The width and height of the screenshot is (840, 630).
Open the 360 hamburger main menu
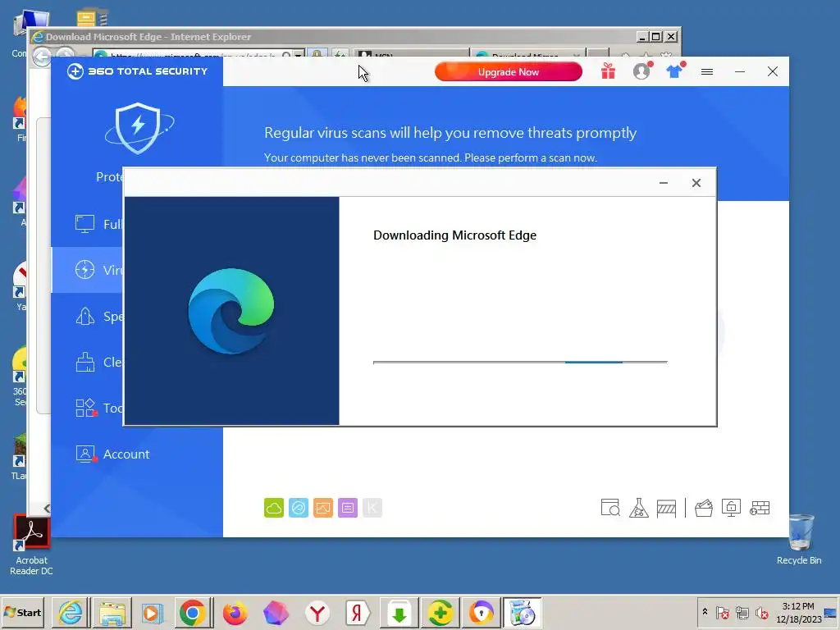707,72
